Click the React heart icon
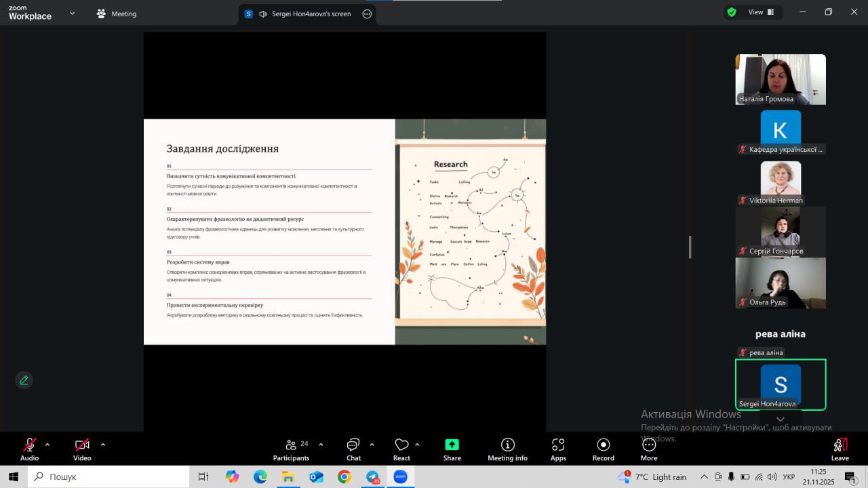 tap(401, 449)
